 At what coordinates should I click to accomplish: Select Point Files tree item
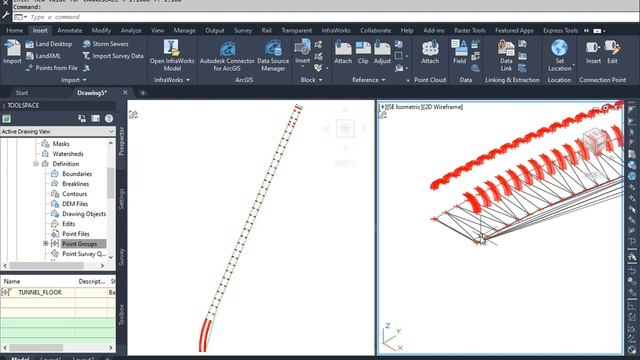pyautogui.click(x=76, y=234)
